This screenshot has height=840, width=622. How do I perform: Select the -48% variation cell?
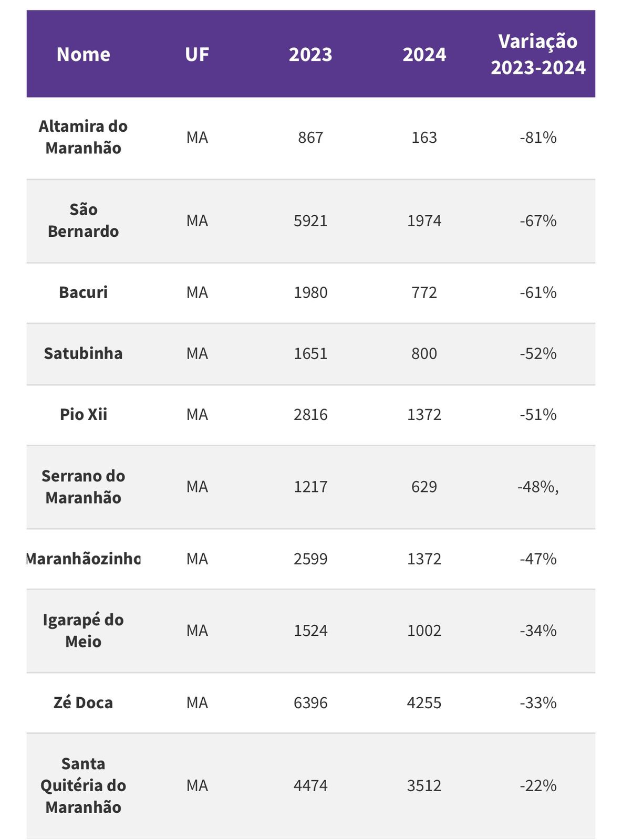[538, 487]
